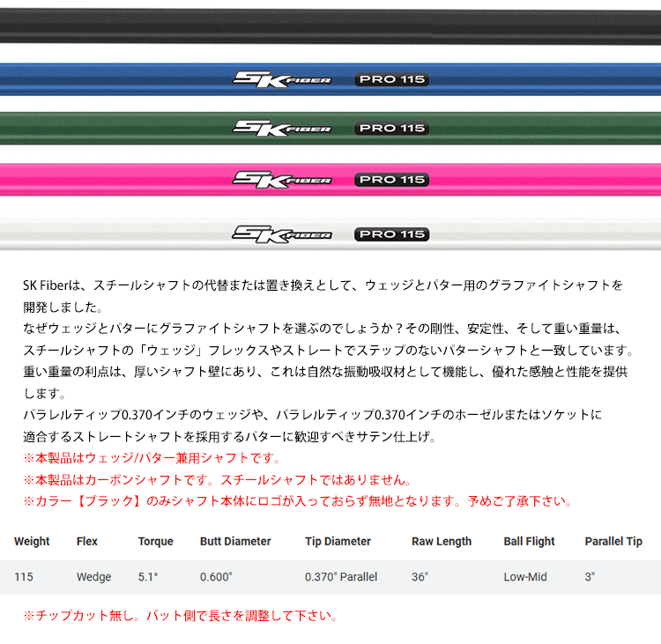
Task: Click the Weight column header
Action: point(32,541)
